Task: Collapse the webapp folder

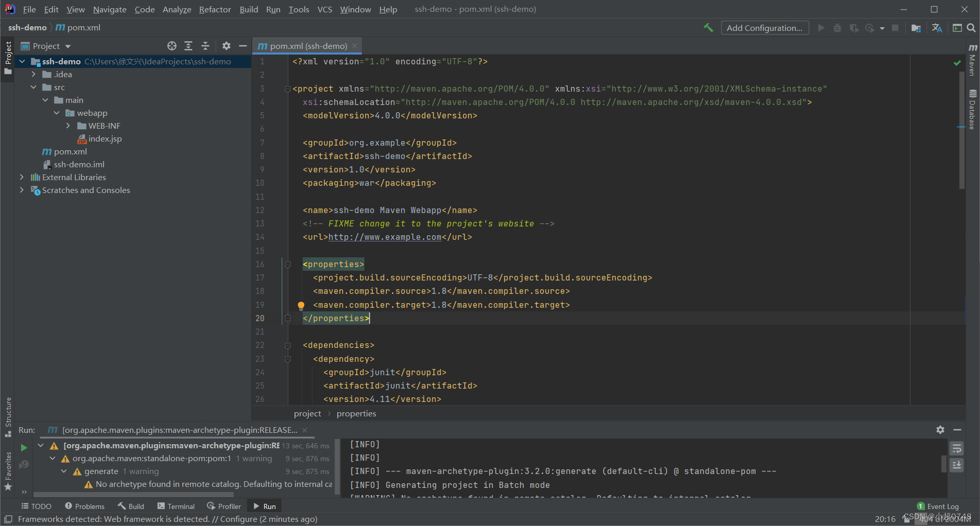Action: [x=57, y=113]
